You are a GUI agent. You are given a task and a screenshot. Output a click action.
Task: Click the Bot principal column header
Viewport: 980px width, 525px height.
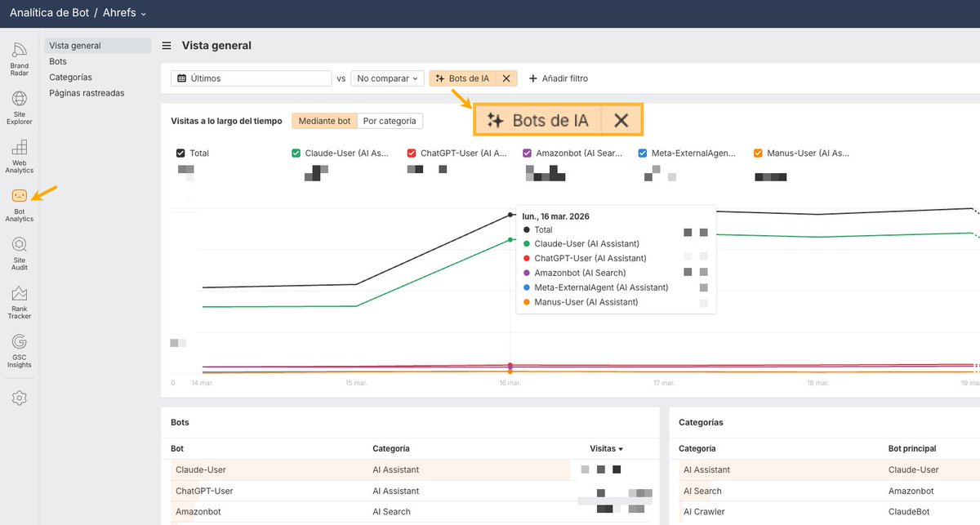[x=912, y=449]
